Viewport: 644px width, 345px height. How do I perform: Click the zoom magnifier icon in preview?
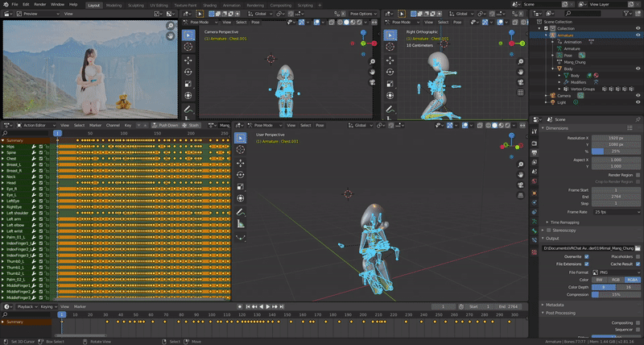point(171,27)
